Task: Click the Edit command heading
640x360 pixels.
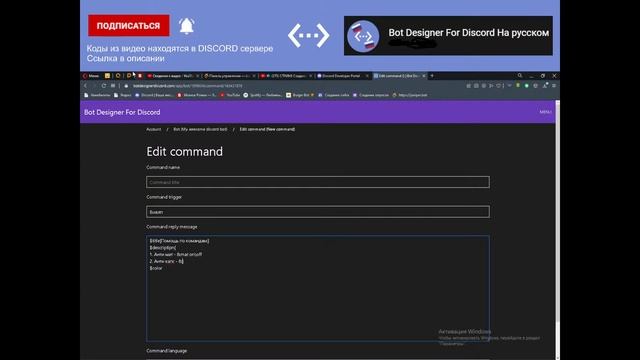Action: click(x=184, y=151)
